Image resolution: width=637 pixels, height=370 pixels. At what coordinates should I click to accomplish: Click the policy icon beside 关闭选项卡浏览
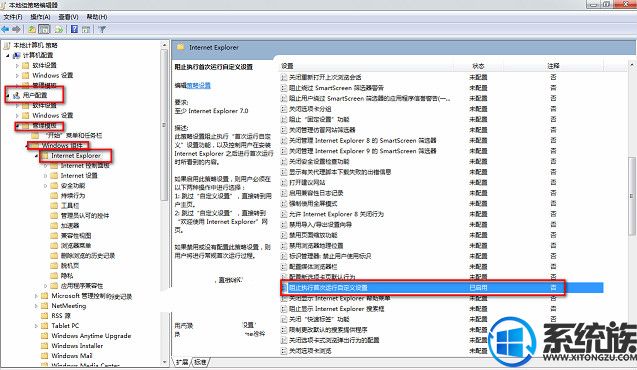(284, 351)
